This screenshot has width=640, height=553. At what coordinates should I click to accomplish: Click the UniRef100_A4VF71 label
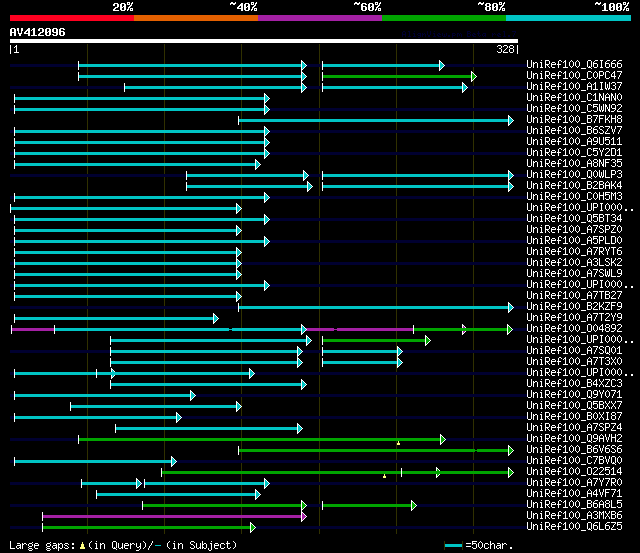tap(574, 494)
